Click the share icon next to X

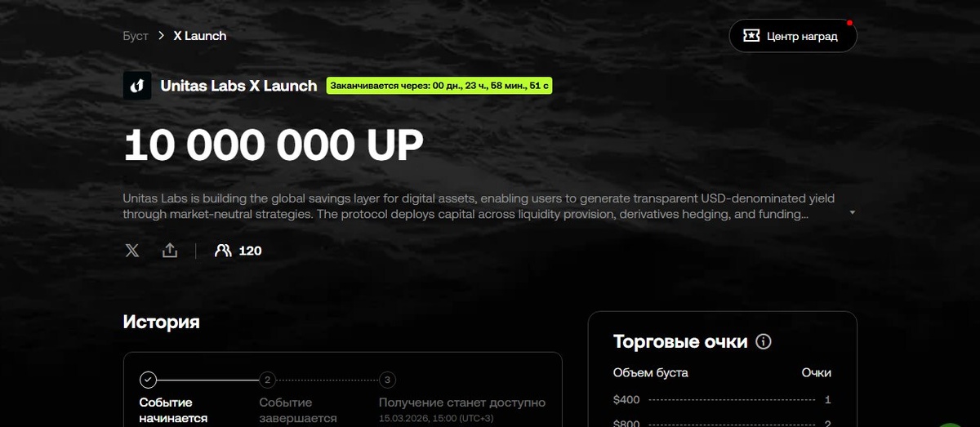tap(170, 251)
